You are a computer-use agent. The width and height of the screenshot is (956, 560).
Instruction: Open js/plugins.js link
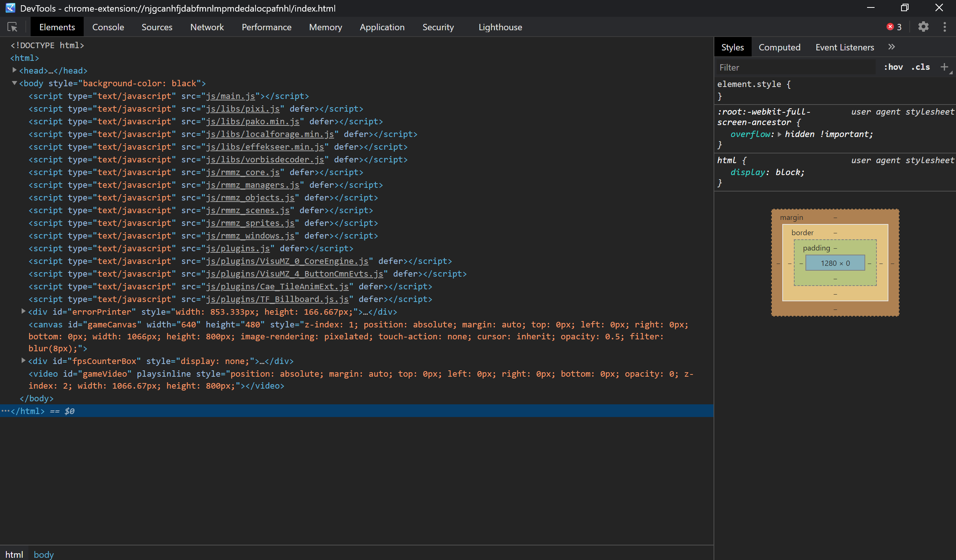click(238, 249)
